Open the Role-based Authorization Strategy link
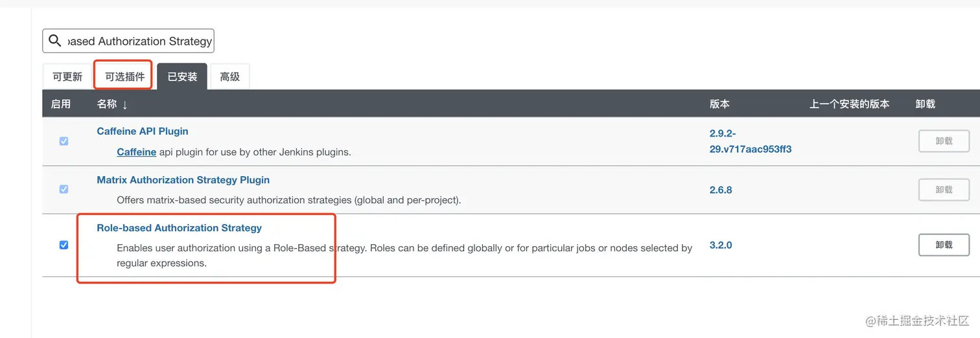Screen dimensions: 980x338 [179, 228]
